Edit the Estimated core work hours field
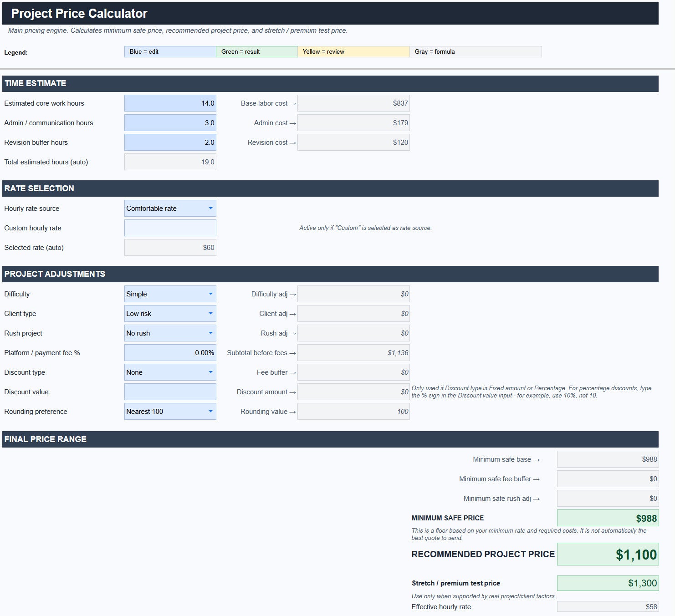Viewport: 675px width, 616px height. pyautogui.click(x=170, y=103)
